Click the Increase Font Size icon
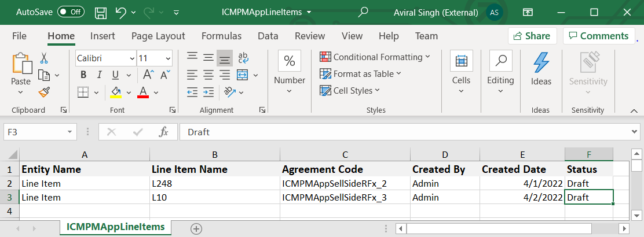The height and width of the screenshot is (237, 644). (148, 75)
